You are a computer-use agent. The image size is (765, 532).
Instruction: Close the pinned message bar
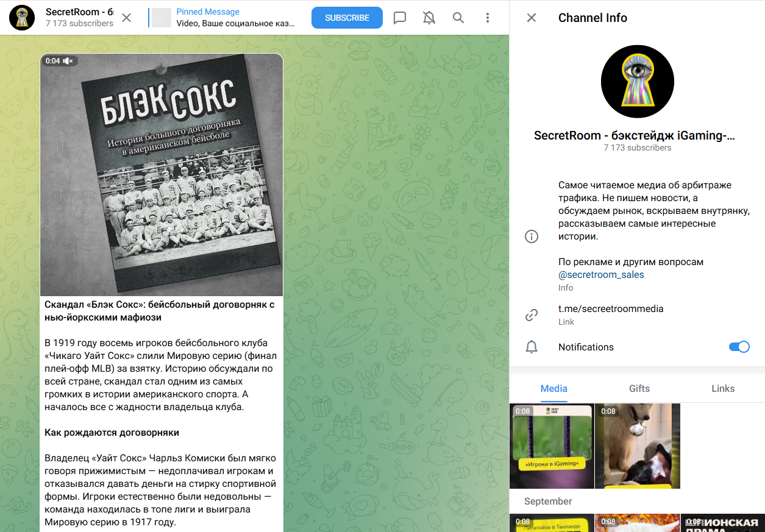[126, 18]
